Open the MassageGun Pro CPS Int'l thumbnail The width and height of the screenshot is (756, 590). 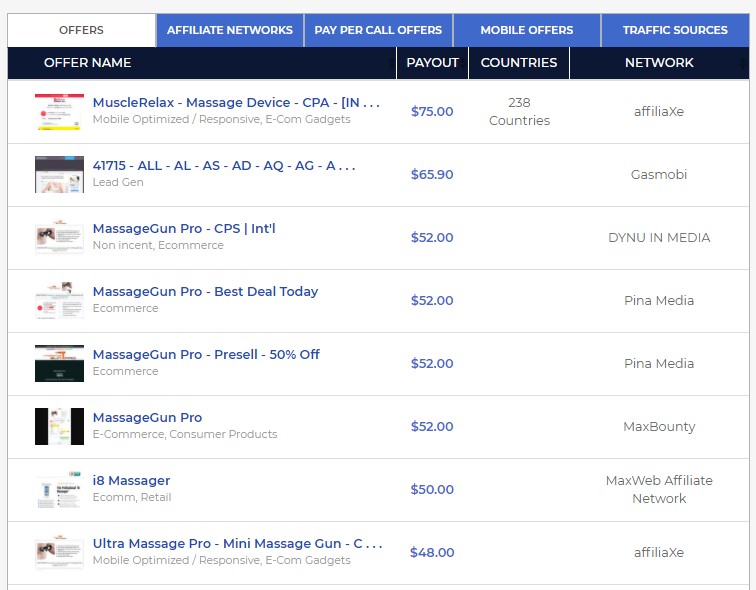pyautogui.click(x=59, y=238)
